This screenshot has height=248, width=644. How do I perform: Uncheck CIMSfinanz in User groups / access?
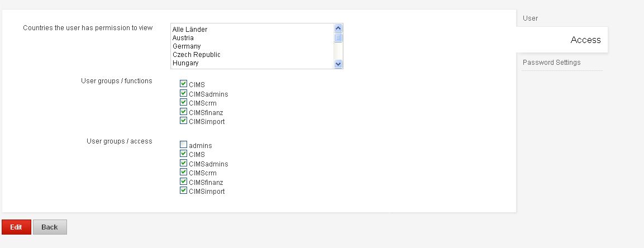[x=183, y=182]
